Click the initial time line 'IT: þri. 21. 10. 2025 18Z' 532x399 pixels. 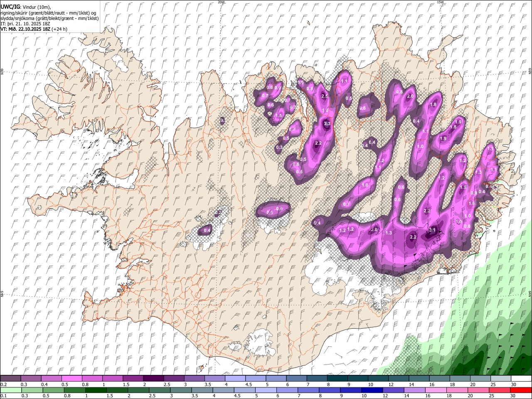[x=26, y=24]
